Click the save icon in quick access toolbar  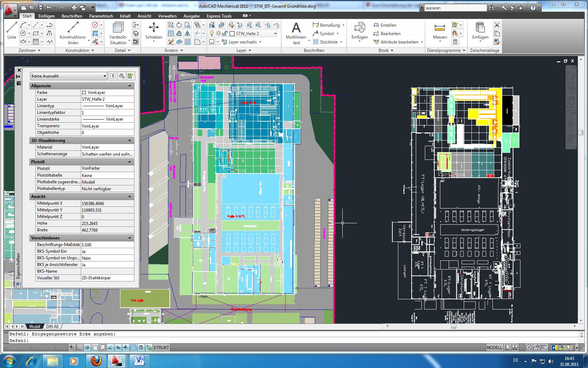40,7
